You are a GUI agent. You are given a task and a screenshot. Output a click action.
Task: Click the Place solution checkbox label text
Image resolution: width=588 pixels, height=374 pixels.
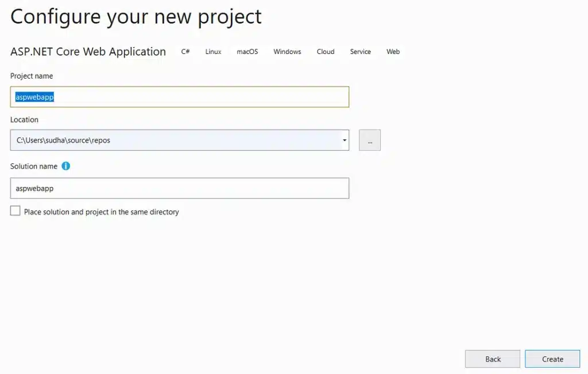[x=101, y=212]
